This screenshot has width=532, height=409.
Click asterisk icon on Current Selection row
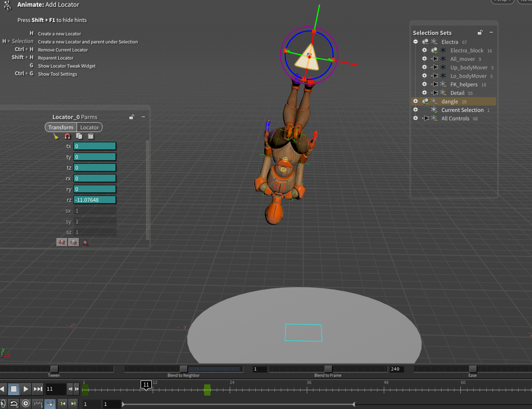click(x=434, y=110)
